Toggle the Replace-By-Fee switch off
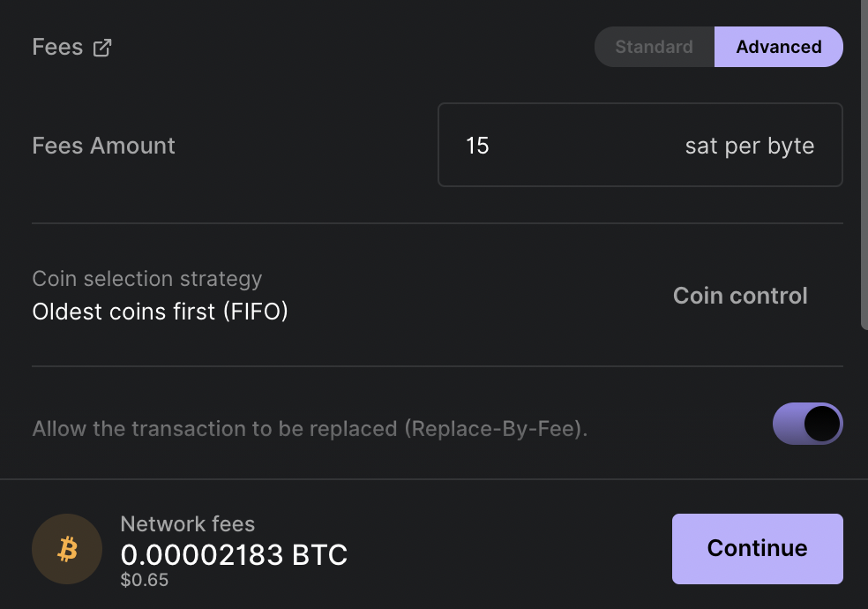This screenshot has width=868, height=609. [x=808, y=424]
